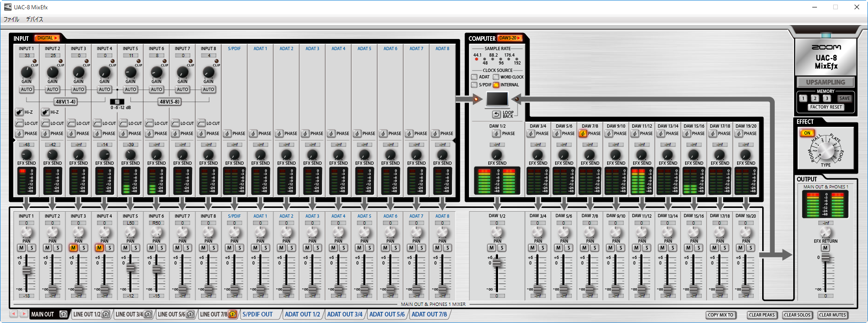Enable AUTO gain on Input 1
The height and width of the screenshot is (323, 868).
click(x=26, y=90)
